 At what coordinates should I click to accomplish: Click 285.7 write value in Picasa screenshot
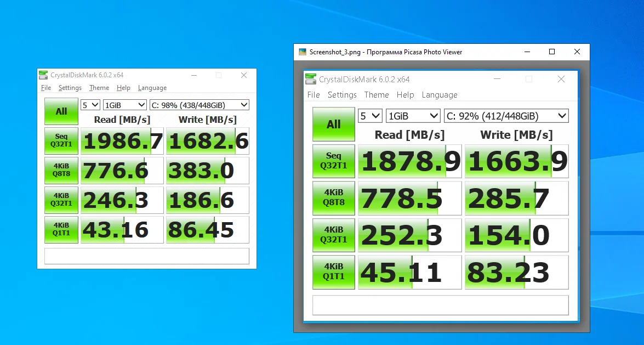[517, 198]
